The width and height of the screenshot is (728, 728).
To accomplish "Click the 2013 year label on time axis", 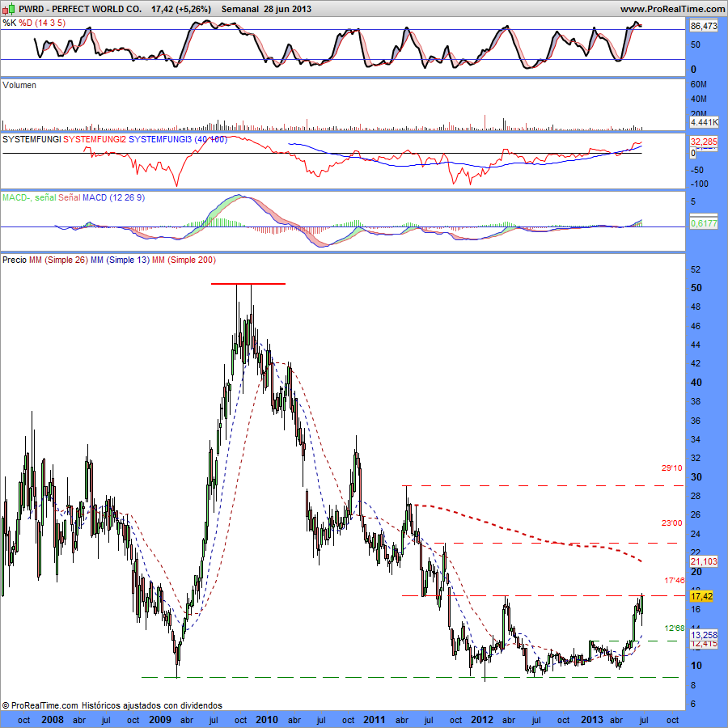I will (x=592, y=720).
